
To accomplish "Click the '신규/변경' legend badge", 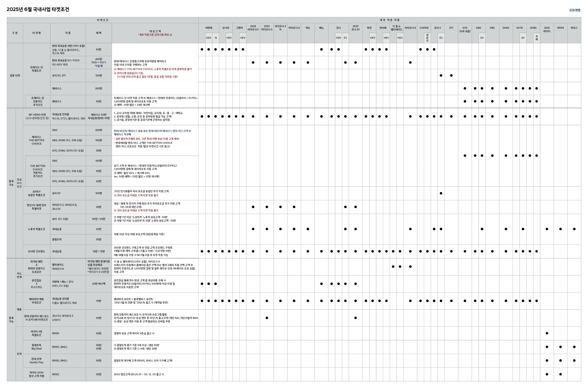I will click(575, 10).
